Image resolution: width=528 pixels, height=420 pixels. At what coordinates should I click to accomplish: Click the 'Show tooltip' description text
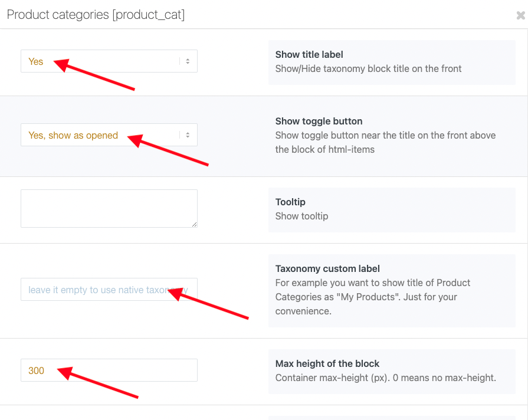301,216
